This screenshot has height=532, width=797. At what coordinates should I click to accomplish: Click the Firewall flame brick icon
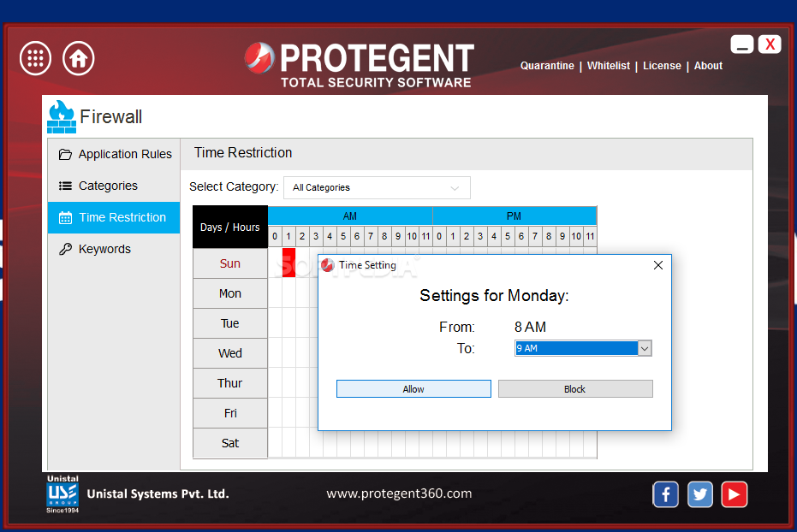[x=62, y=117]
